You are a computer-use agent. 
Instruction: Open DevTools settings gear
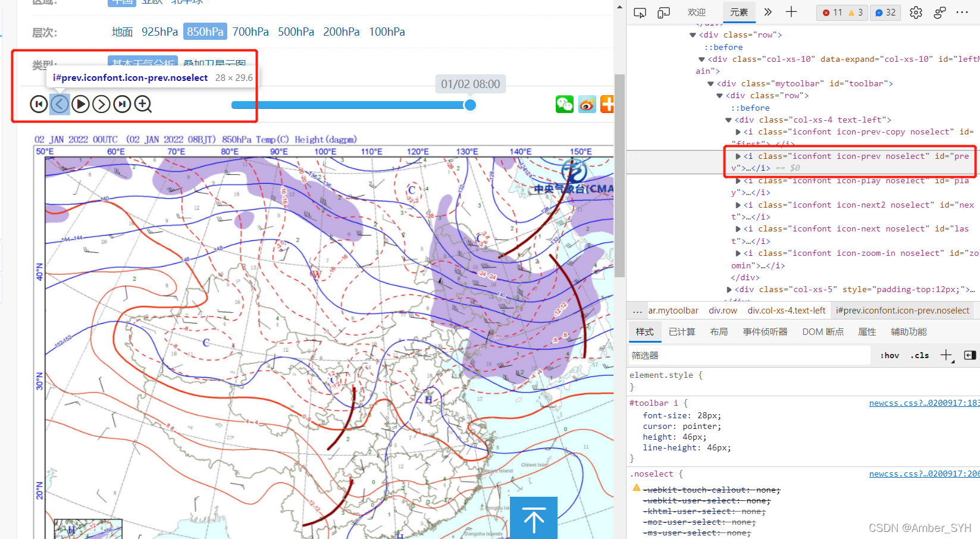[916, 12]
